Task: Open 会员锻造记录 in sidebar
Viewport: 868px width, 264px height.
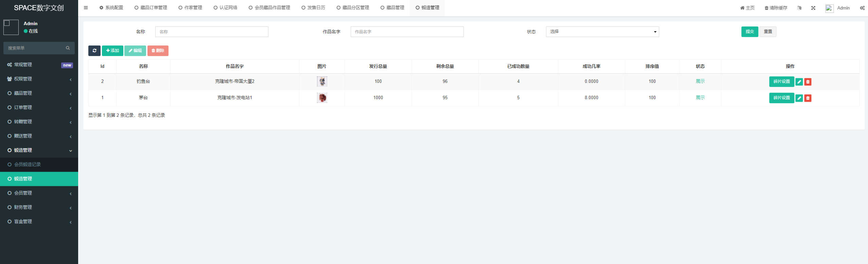Action: (x=27, y=164)
